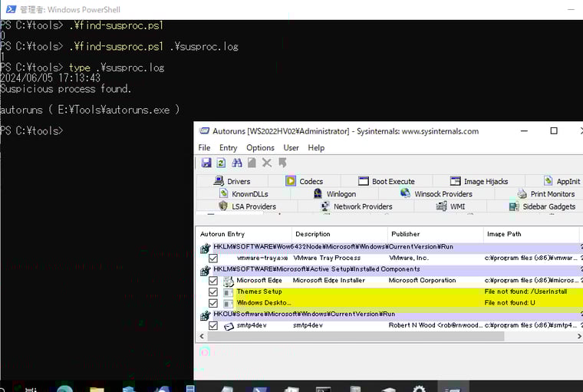The width and height of the screenshot is (583, 392).
Task: Sort by the Description column header
Action: 340,234
